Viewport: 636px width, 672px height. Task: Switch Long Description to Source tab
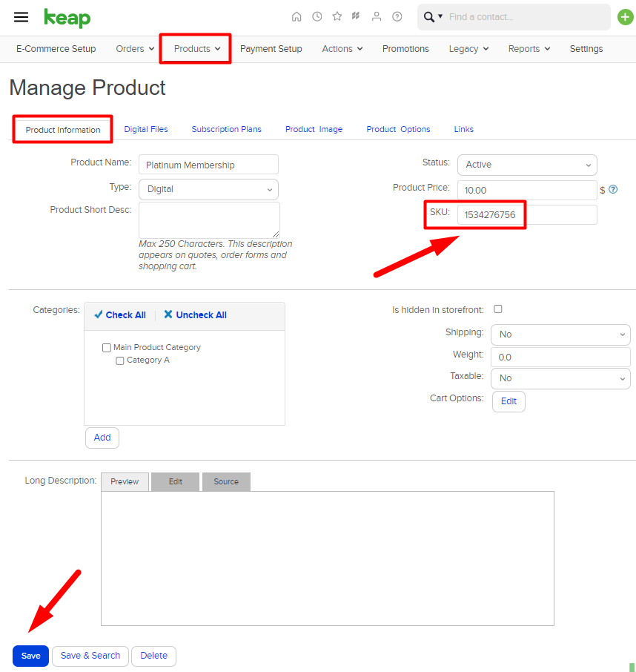tap(226, 481)
